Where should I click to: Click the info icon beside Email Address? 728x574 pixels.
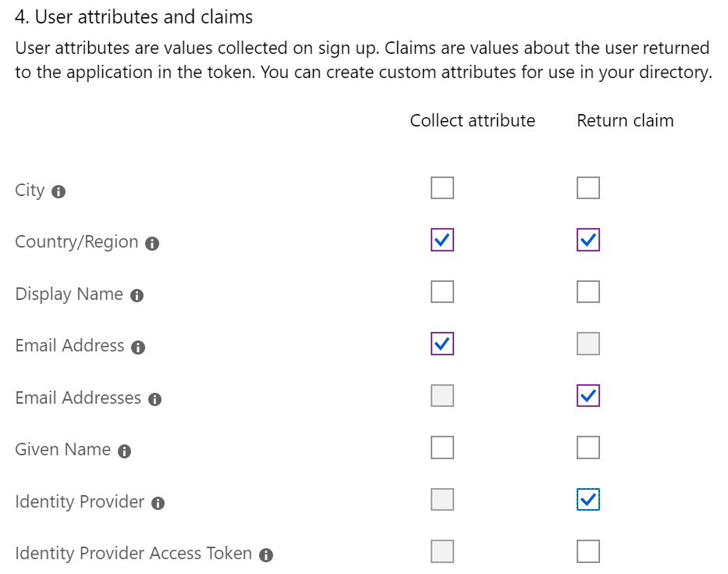138,348
